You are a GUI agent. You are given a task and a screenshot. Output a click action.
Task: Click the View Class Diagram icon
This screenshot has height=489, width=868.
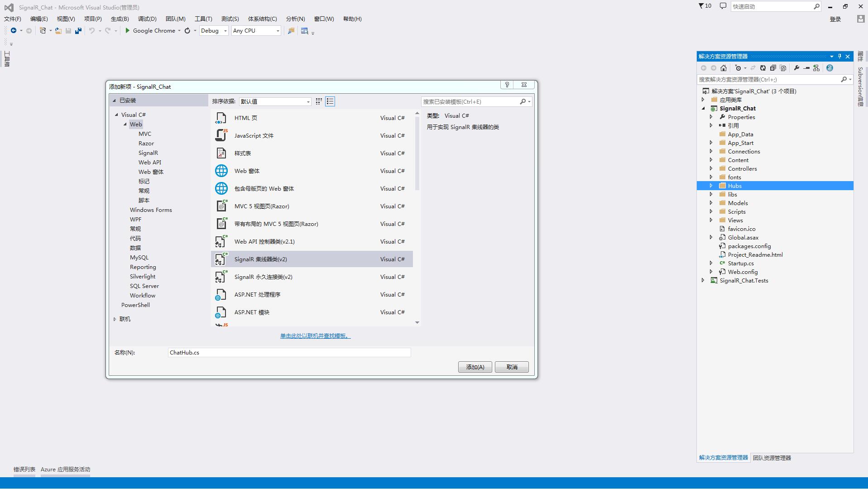[x=816, y=68]
